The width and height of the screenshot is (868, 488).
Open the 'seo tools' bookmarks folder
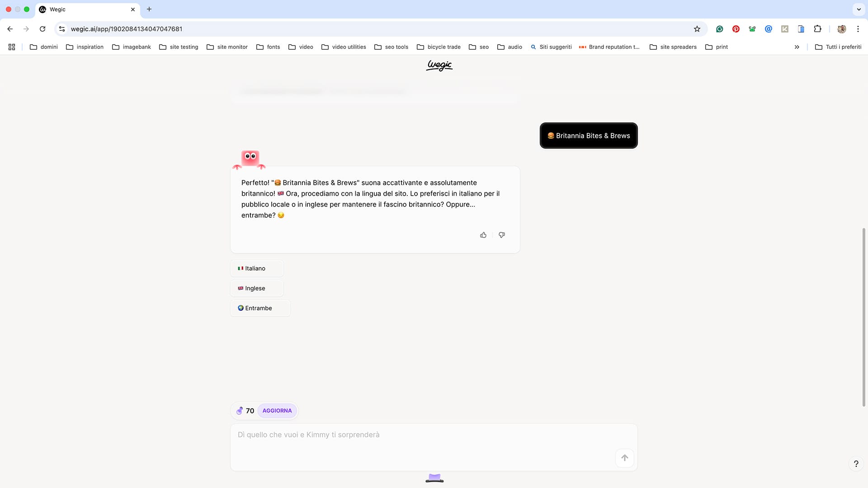(x=391, y=47)
